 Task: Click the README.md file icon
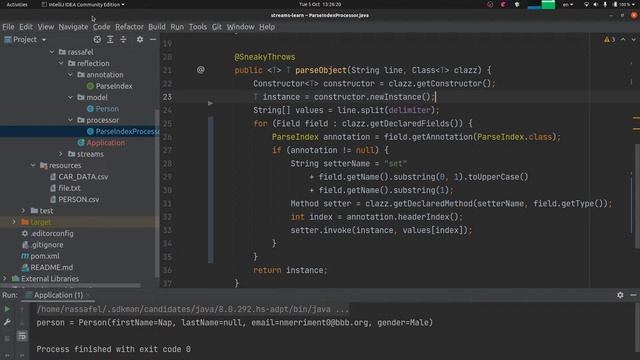click(25, 267)
